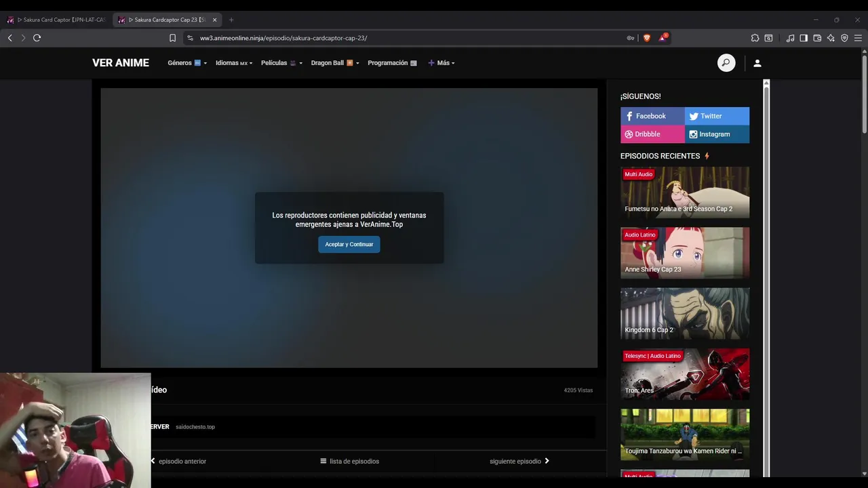
Task: Open lista de episodios
Action: click(349, 461)
